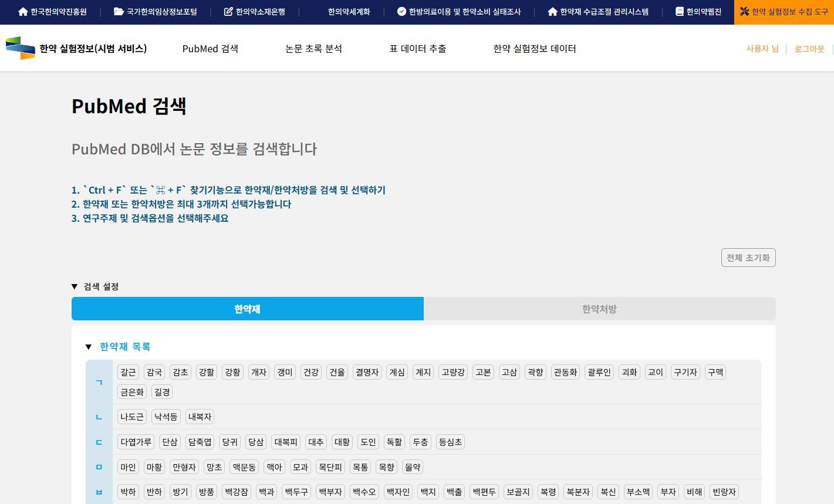Click the 국가한의임상정보포털 folder icon
This screenshot has width=834, height=504.
tap(119, 12)
